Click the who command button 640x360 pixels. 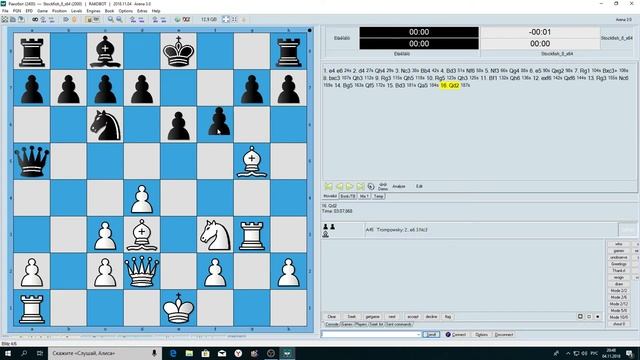(619, 244)
